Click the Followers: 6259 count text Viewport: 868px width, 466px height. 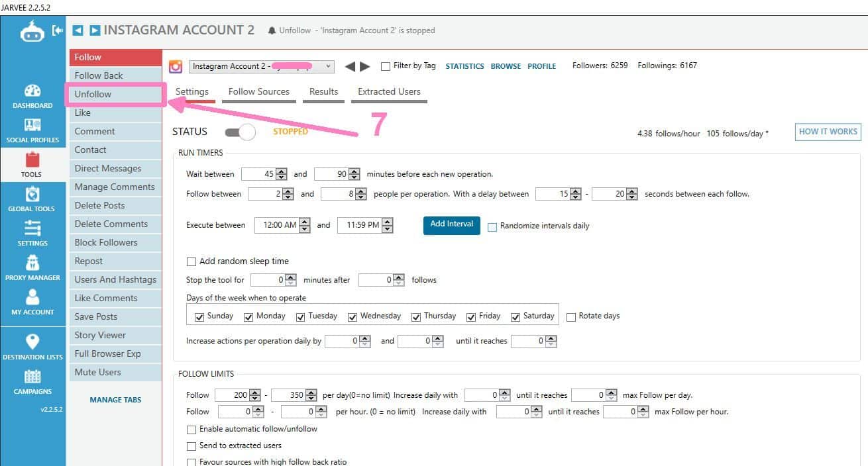[x=600, y=66]
